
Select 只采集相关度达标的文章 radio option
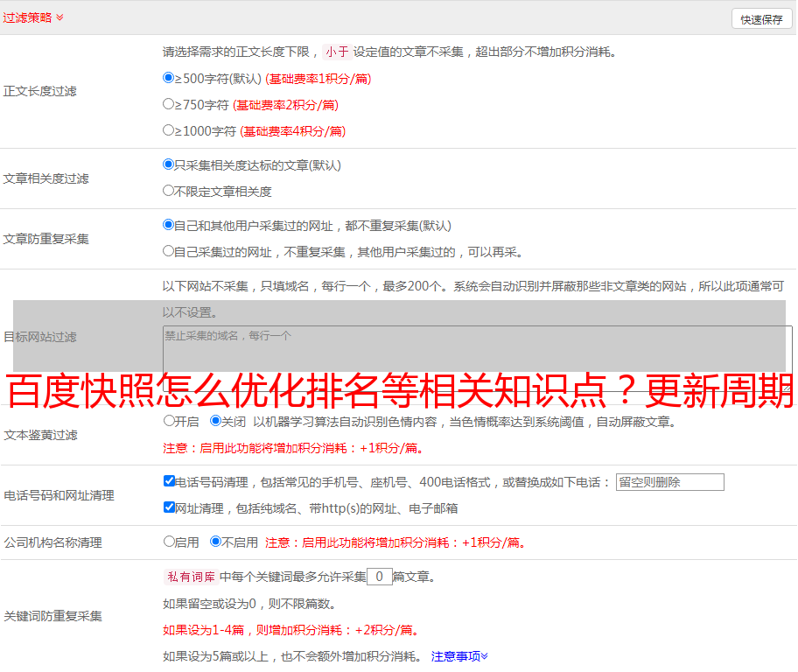coord(169,164)
